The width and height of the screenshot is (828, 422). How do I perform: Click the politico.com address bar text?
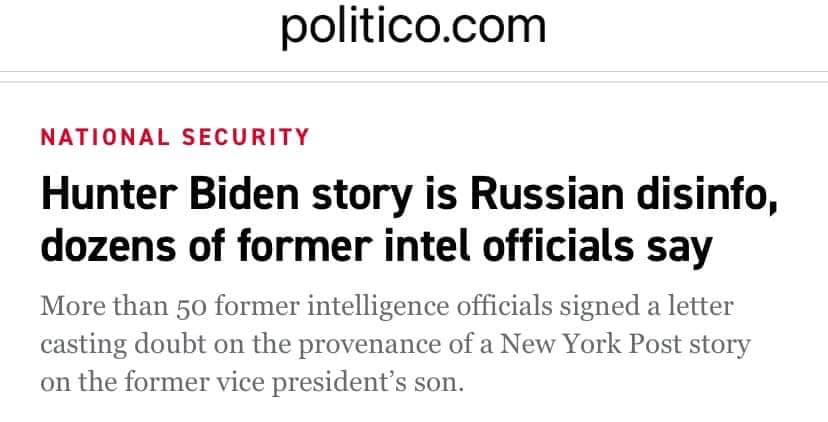[x=413, y=28]
